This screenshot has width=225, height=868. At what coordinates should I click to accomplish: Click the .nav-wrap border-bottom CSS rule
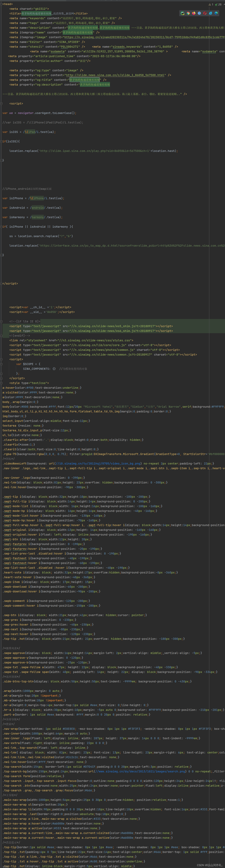click(x=114, y=729)
